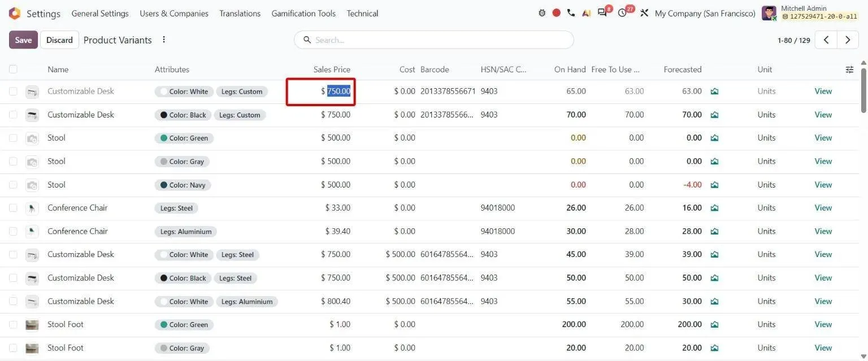Open the VoIP phone icon

click(571, 13)
